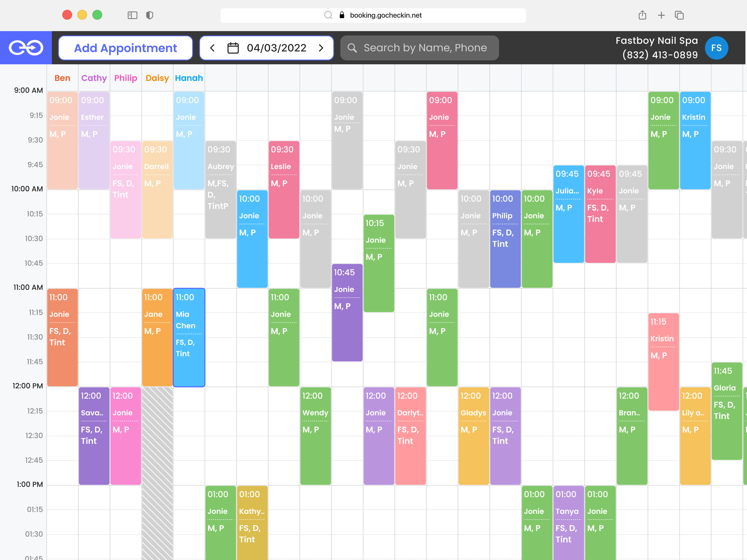Screen dimensions: 747x560
Task: Open the 09:00 Kristin appointment
Action: tap(695, 140)
